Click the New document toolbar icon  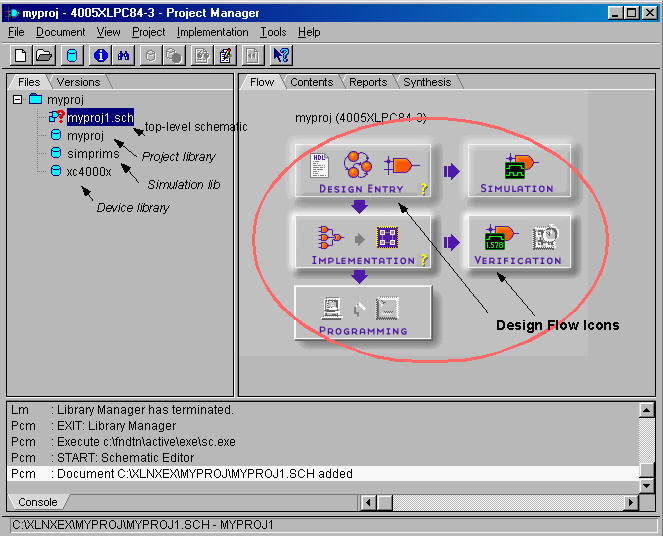coord(21,55)
